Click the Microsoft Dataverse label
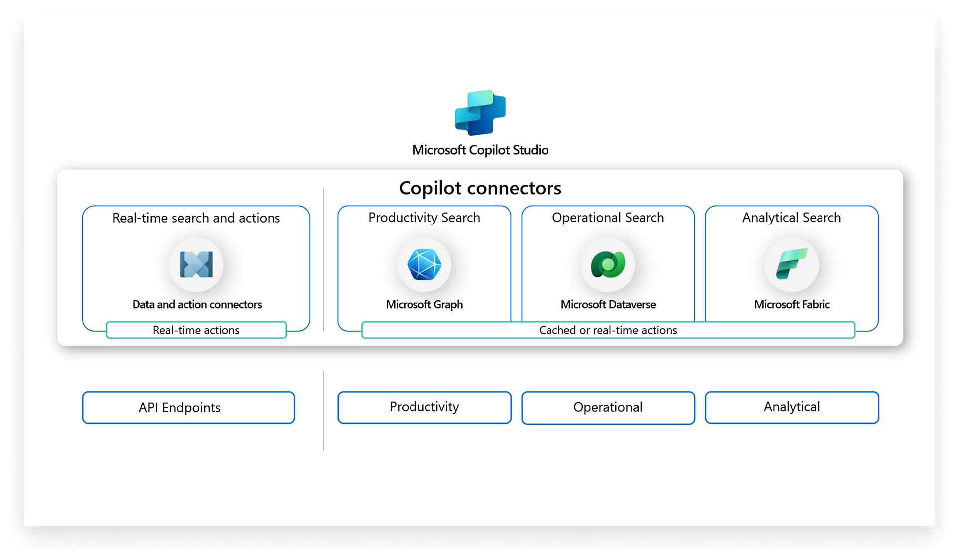 click(608, 304)
